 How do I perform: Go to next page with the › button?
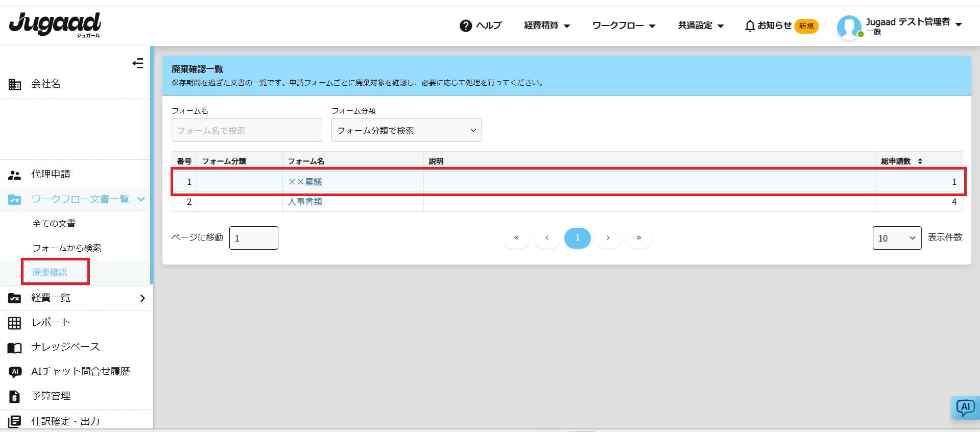pos(608,238)
